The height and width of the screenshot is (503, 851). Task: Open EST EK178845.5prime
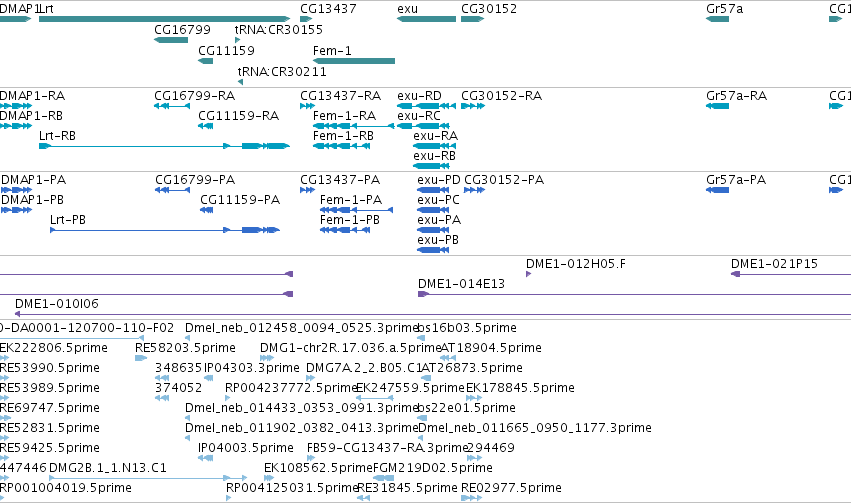(x=520, y=389)
